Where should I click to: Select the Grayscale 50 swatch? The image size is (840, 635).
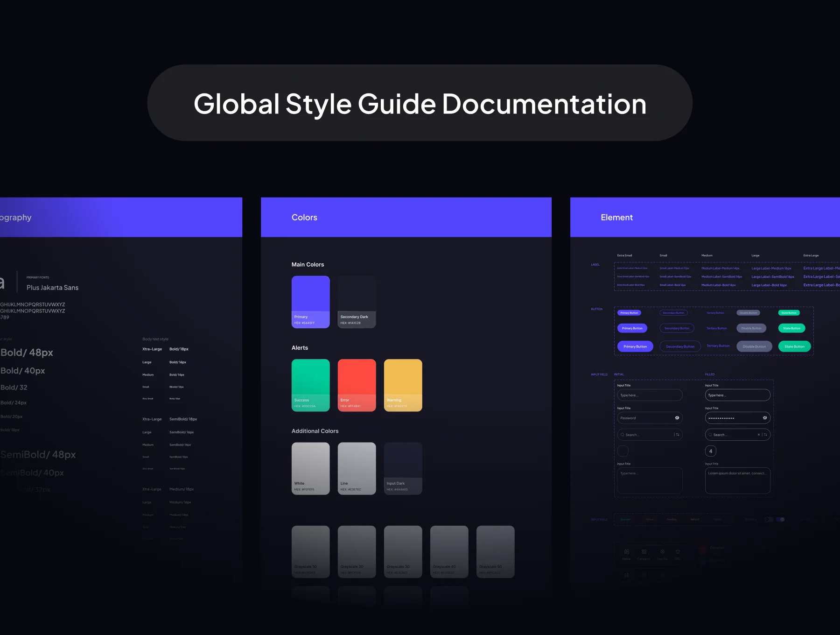click(496, 552)
